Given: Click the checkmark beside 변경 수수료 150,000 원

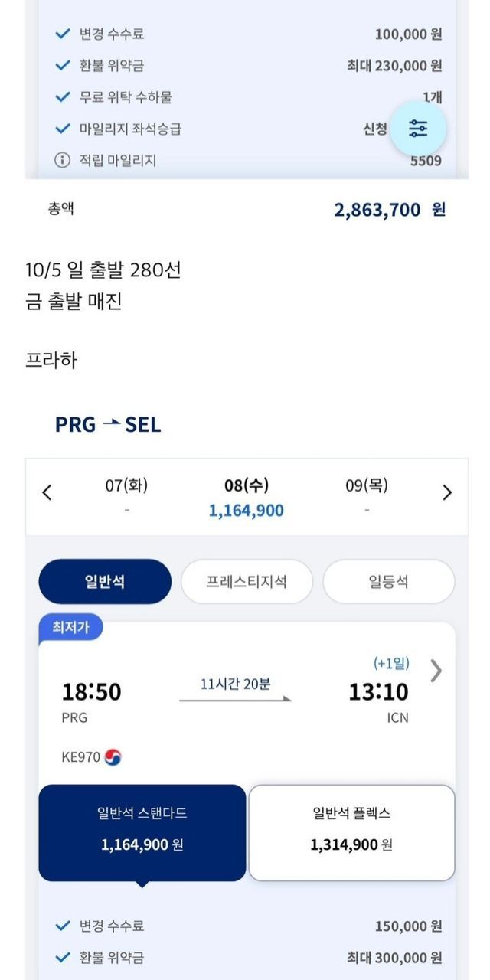Looking at the screenshot, I should 62,926.
